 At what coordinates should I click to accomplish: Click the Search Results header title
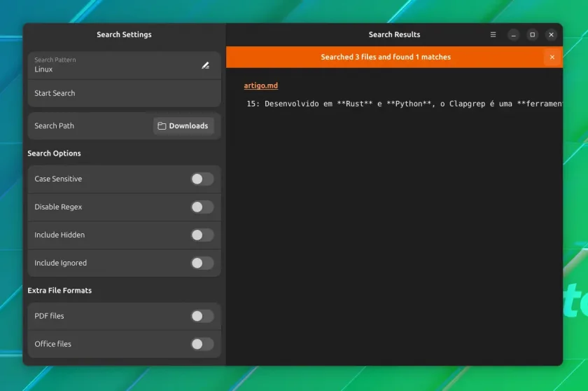click(394, 34)
